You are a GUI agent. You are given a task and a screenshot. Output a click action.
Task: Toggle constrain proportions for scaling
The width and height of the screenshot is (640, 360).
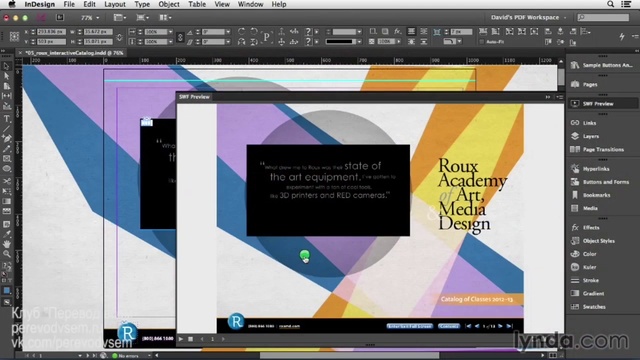point(180,37)
